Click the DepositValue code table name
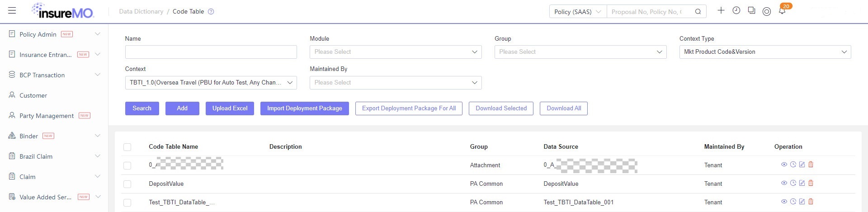Screen dimensions: 868x212 point(166,184)
